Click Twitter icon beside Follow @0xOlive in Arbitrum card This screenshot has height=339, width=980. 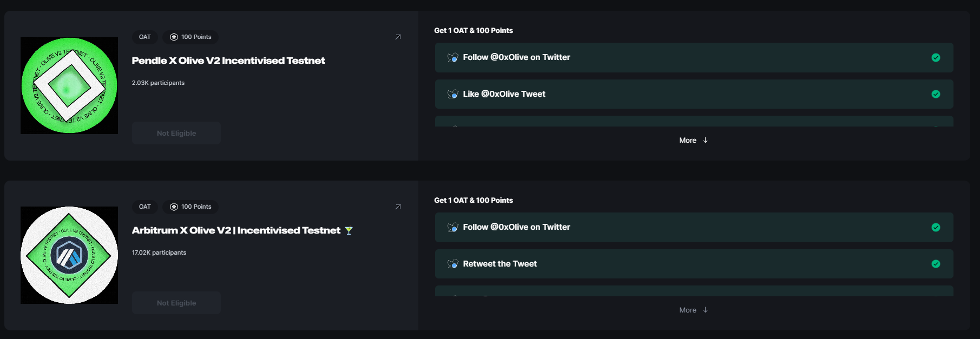pos(453,227)
